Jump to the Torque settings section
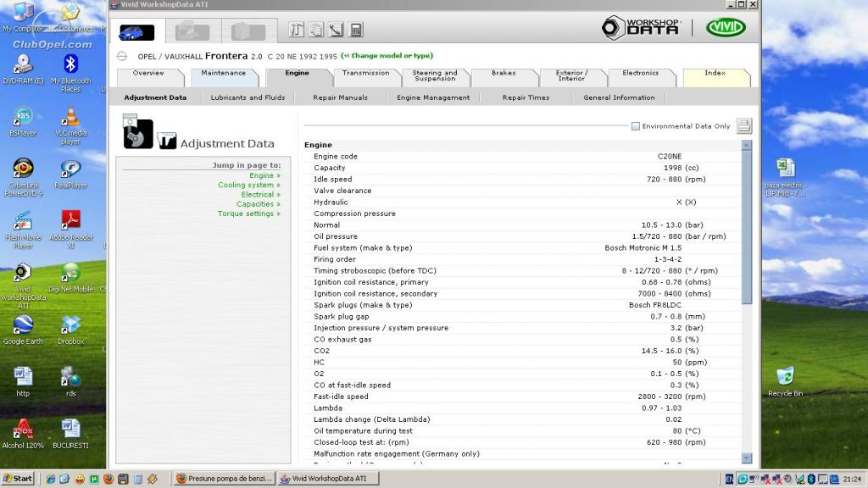 (x=249, y=213)
